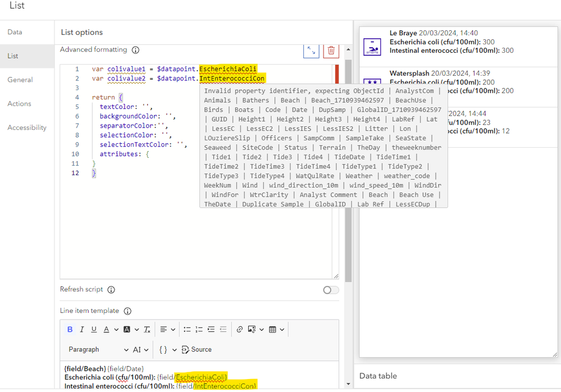
Task: Show info for Line item template
Action: click(x=127, y=311)
